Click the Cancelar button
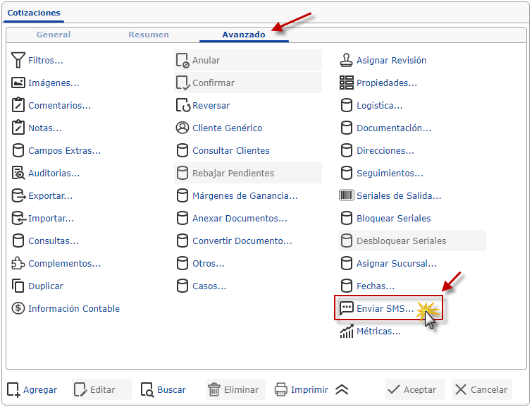 (x=482, y=389)
